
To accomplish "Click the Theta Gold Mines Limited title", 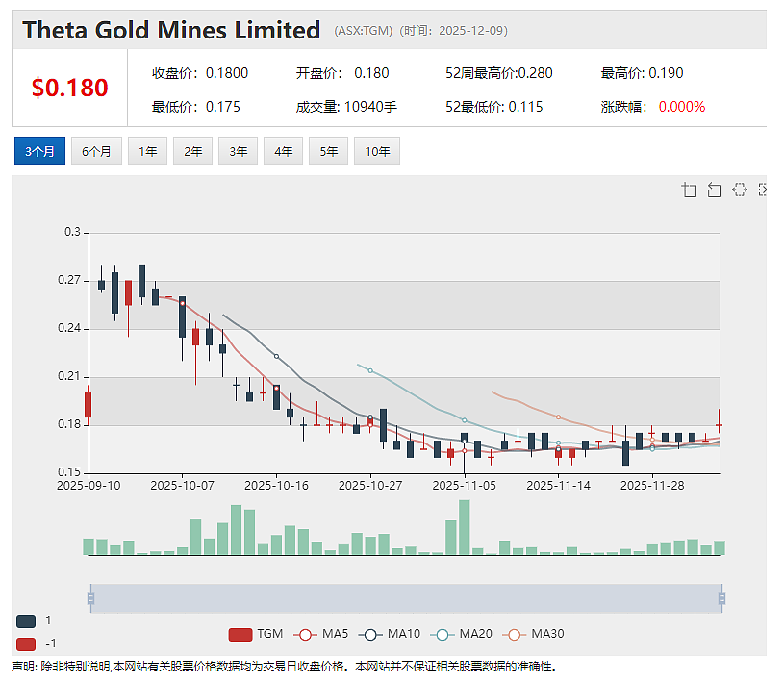I will click(x=171, y=30).
